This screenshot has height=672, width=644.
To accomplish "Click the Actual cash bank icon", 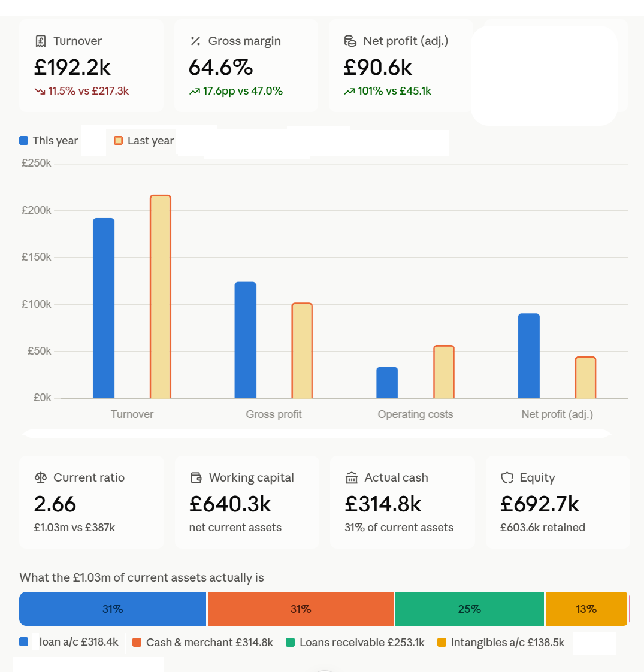I will coord(352,477).
